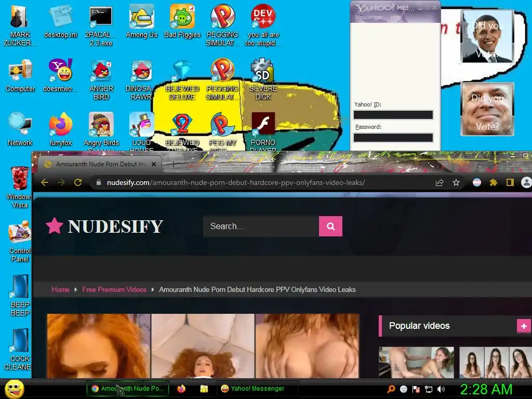Open the browser profile avatar
Image resolution: width=532 pixels, height=399 pixels.
[x=526, y=182]
